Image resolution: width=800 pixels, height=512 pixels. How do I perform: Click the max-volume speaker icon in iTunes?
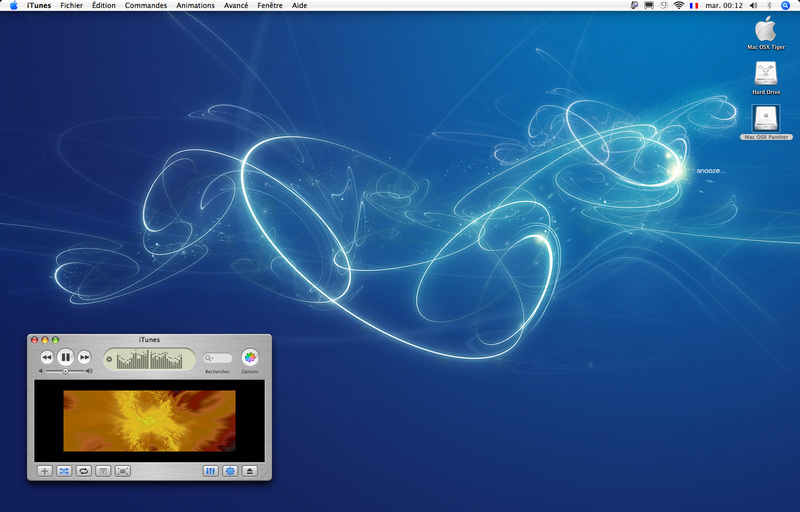pyautogui.click(x=89, y=371)
